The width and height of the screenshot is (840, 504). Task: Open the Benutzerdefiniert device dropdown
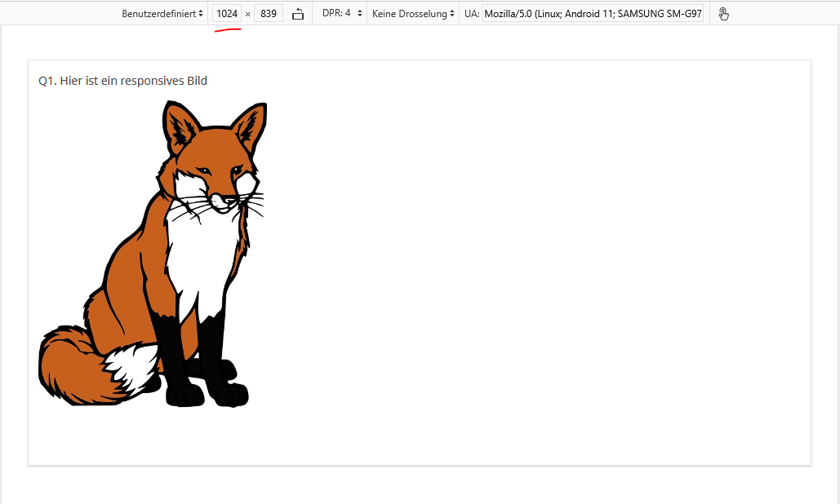click(162, 14)
